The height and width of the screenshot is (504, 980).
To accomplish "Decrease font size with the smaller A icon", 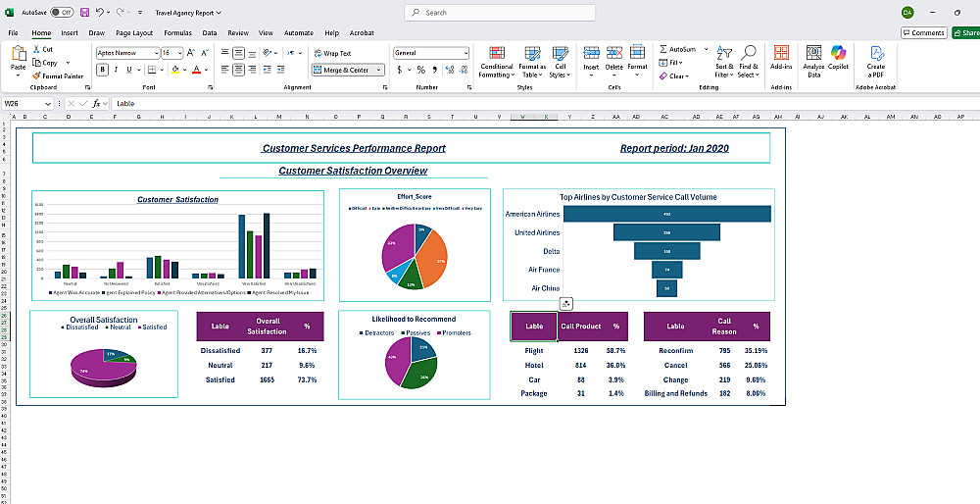I will pyautogui.click(x=205, y=53).
